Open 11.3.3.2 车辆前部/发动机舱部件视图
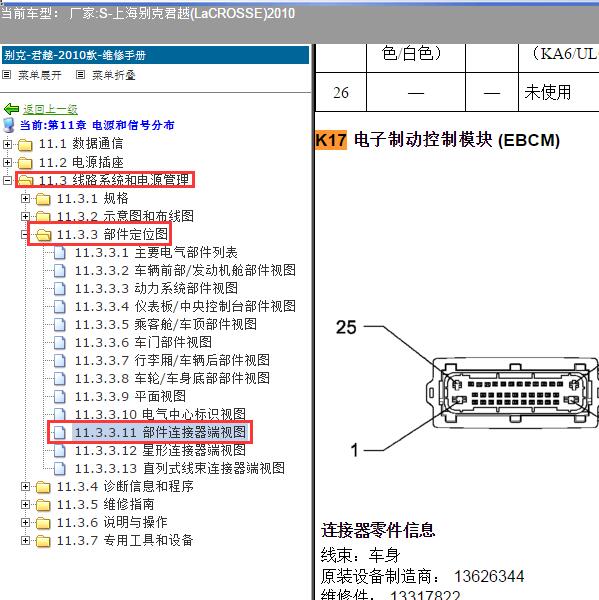Screen dimensions: 599x600 185,270
